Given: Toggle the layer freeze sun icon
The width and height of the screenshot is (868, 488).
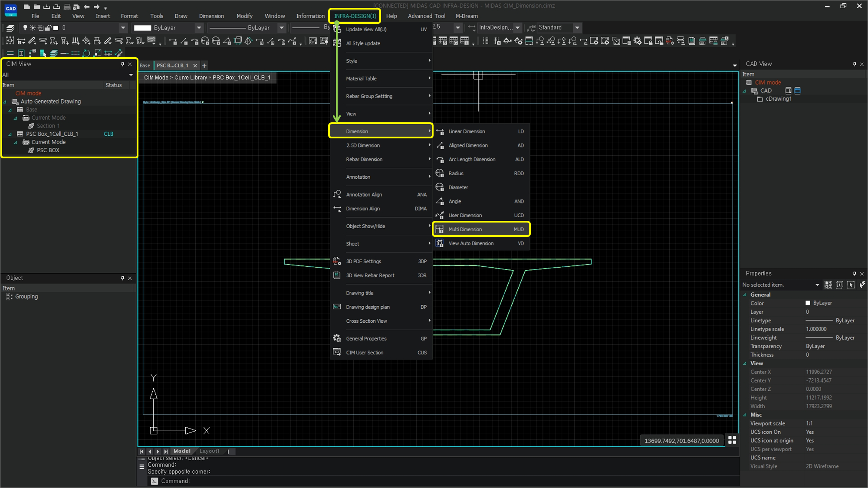Looking at the screenshot, I should pos(33,28).
